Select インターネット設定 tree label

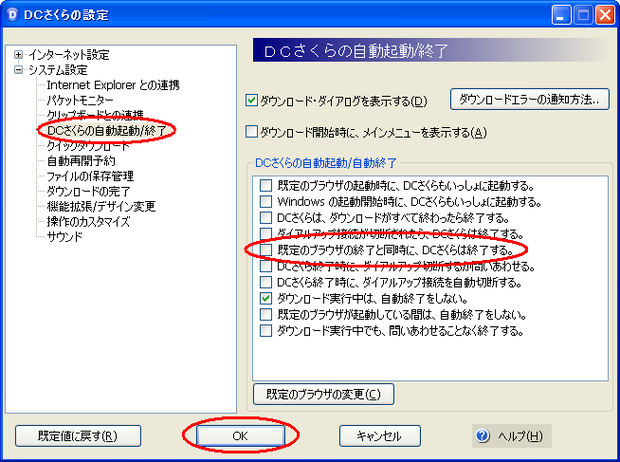point(69,55)
